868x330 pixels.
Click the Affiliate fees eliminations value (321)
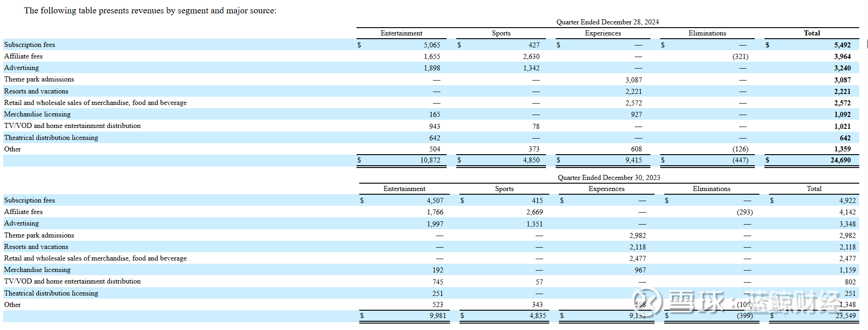pos(740,57)
